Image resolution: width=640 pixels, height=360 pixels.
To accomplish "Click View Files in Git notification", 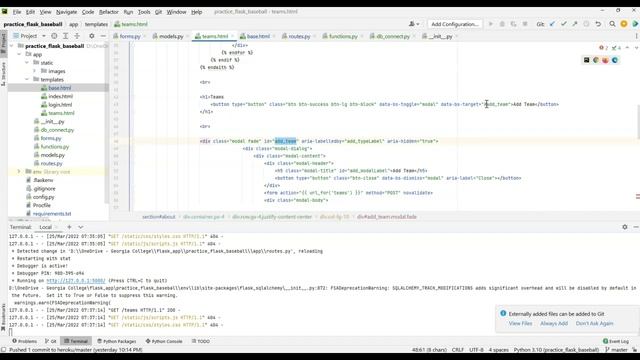I will click(520, 323).
